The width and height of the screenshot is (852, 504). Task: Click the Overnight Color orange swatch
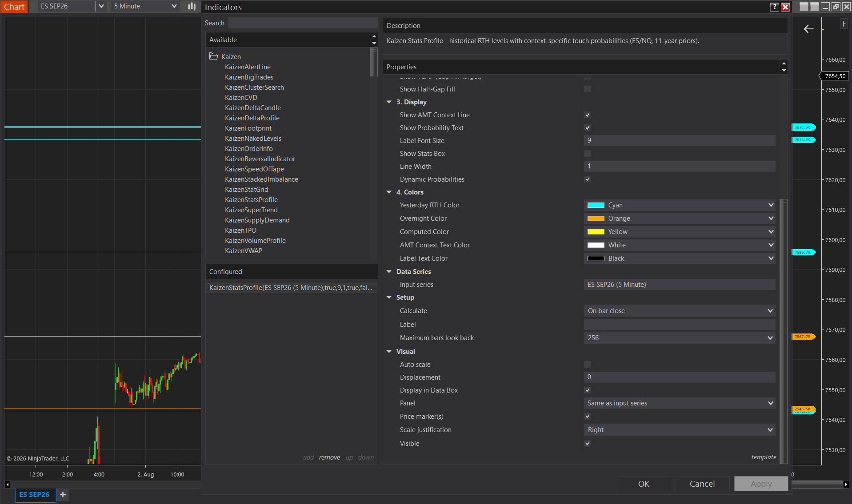tap(596, 218)
